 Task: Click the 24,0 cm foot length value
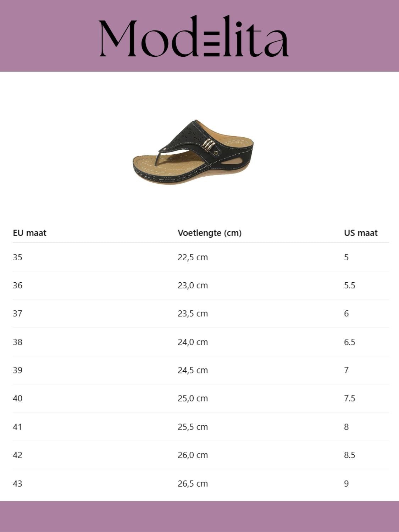pyautogui.click(x=193, y=342)
